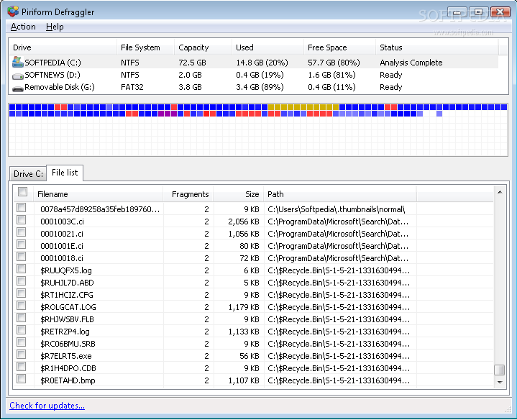Check the box for $RUUQFX5.log

click(x=22, y=268)
